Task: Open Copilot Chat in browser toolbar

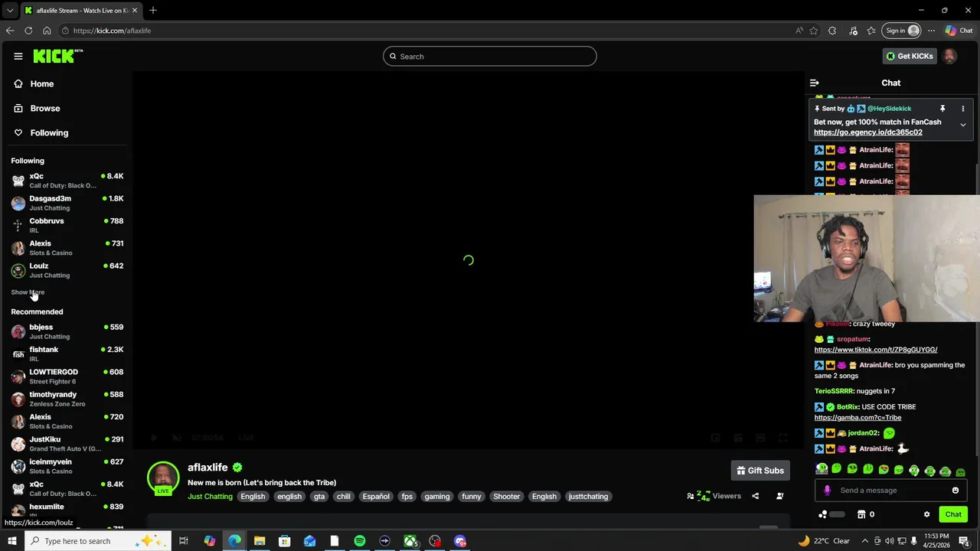Action: 960,31
